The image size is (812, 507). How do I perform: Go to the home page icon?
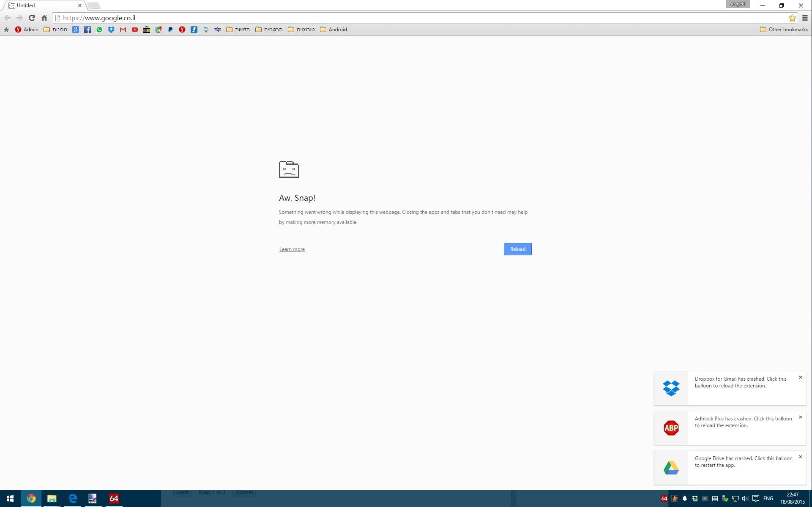[x=44, y=18]
